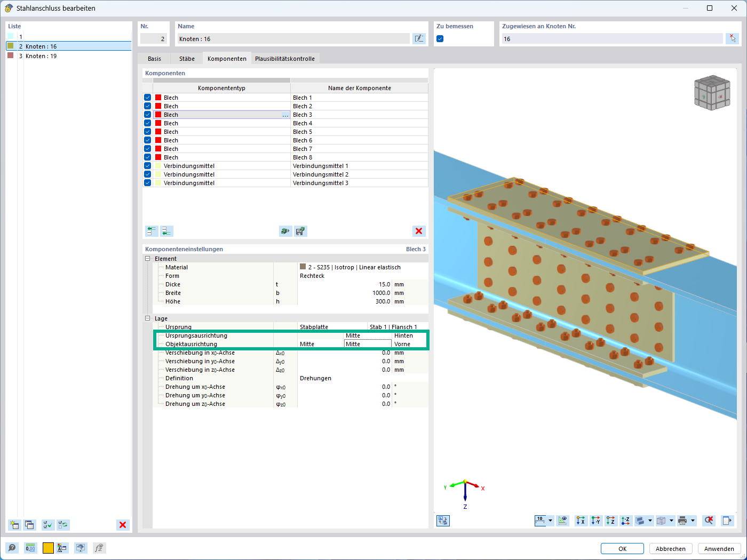
Task: Select the Komponenten tab
Action: pyautogui.click(x=227, y=59)
